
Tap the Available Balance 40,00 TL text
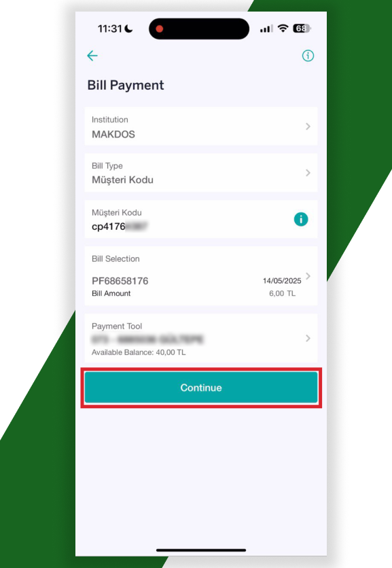coord(139,352)
